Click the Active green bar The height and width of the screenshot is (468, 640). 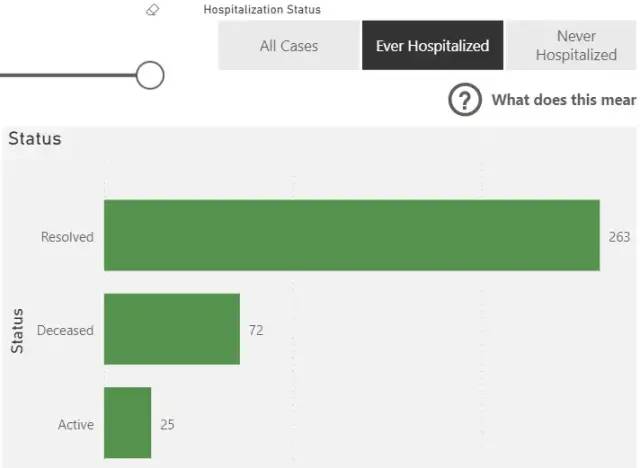(127, 423)
